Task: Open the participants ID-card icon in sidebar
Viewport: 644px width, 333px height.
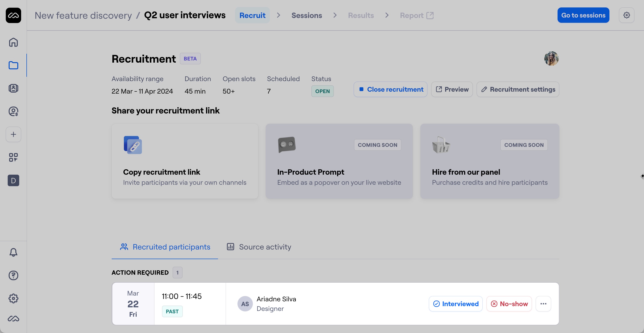Action: click(x=13, y=88)
